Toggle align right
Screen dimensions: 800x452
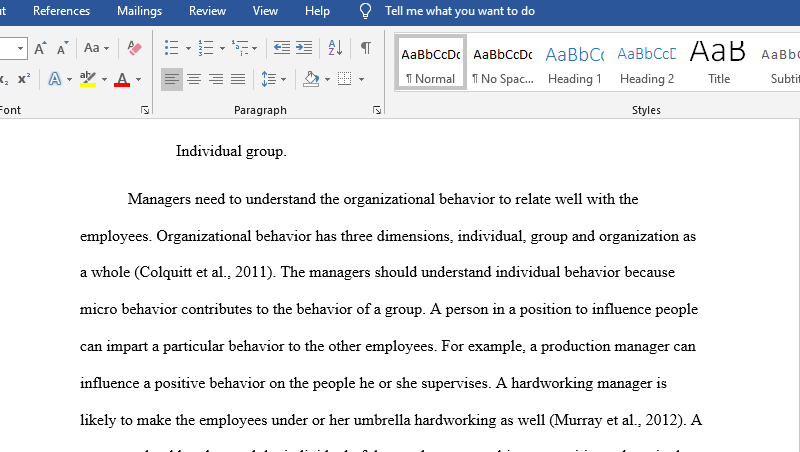(x=216, y=79)
